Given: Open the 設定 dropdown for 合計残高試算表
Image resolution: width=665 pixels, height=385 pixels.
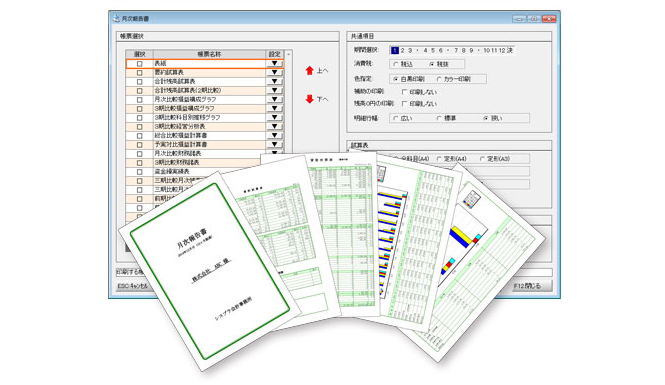Looking at the screenshot, I should 275,81.
